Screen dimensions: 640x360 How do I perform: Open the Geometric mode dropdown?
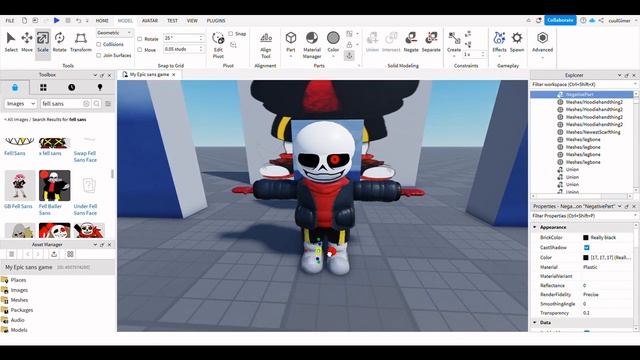[x=115, y=33]
